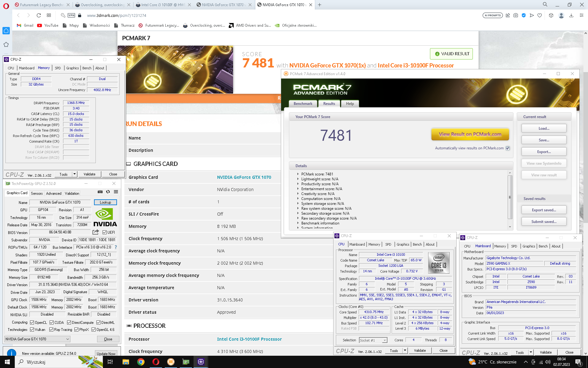Click the GPU-Z refresh icon
The width and height of the screenshot is (588, 368).
(108, 192)
